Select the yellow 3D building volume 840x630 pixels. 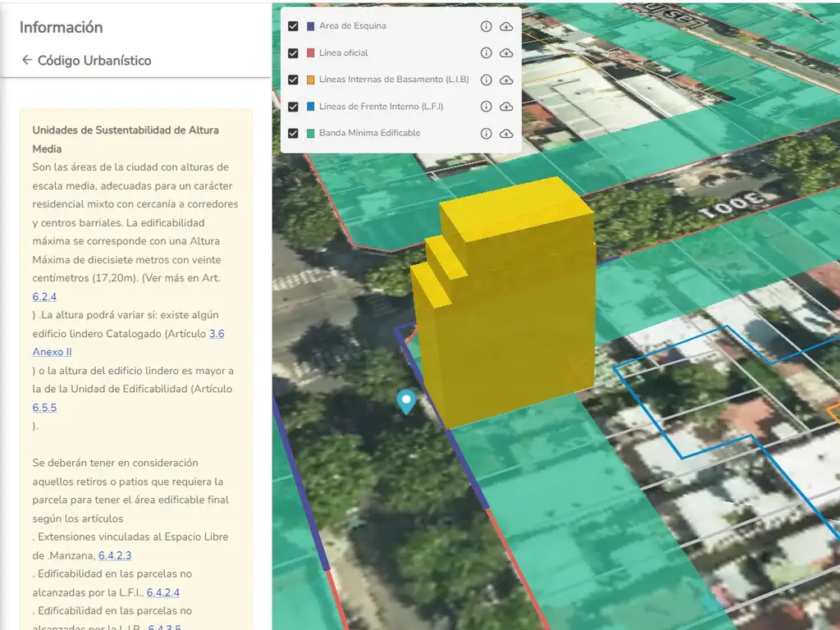(x=509, y=312)
